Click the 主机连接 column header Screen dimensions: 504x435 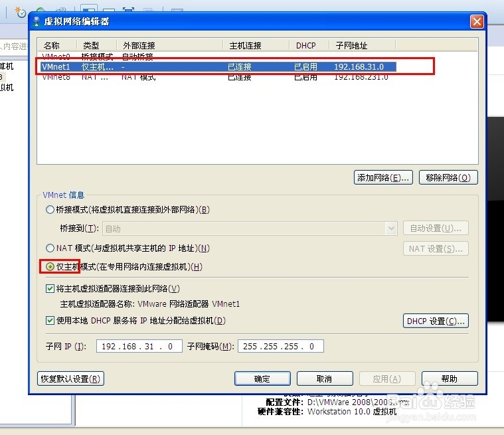(256, 45)
